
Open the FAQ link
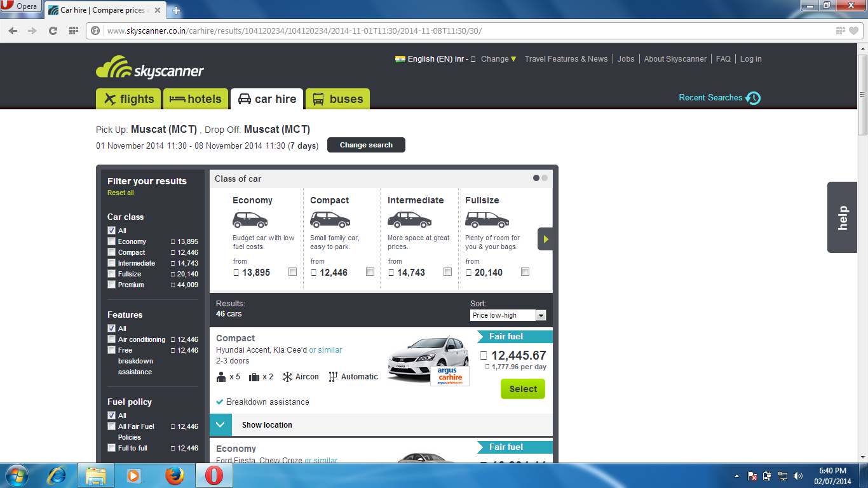(x=723, y=59)
